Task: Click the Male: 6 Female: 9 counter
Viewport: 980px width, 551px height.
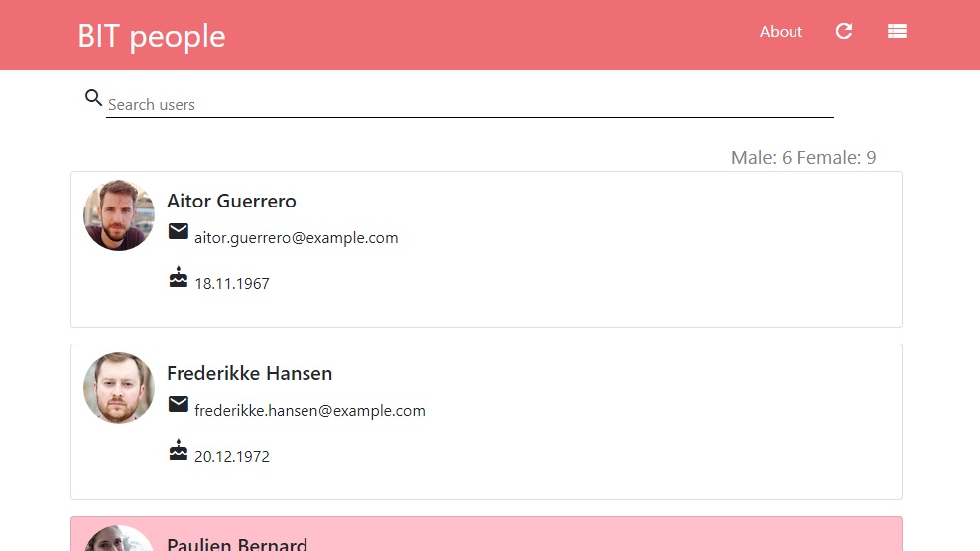Action: point(802,157)
